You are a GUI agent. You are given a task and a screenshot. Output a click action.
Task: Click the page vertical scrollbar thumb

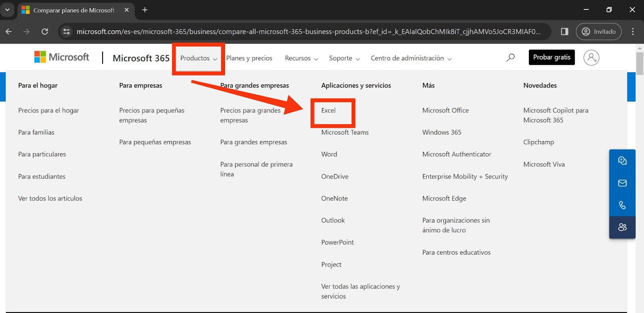click(x=640, y=63)
